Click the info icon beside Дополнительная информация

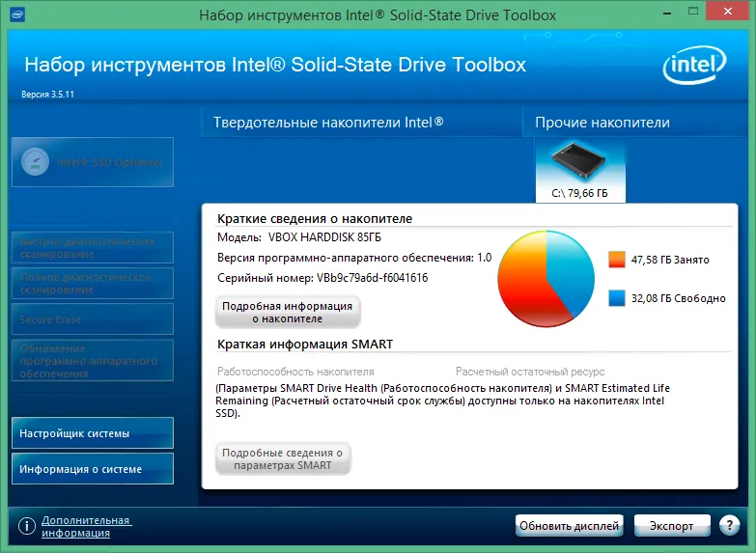pyautogui.click(x=26, y=526)
